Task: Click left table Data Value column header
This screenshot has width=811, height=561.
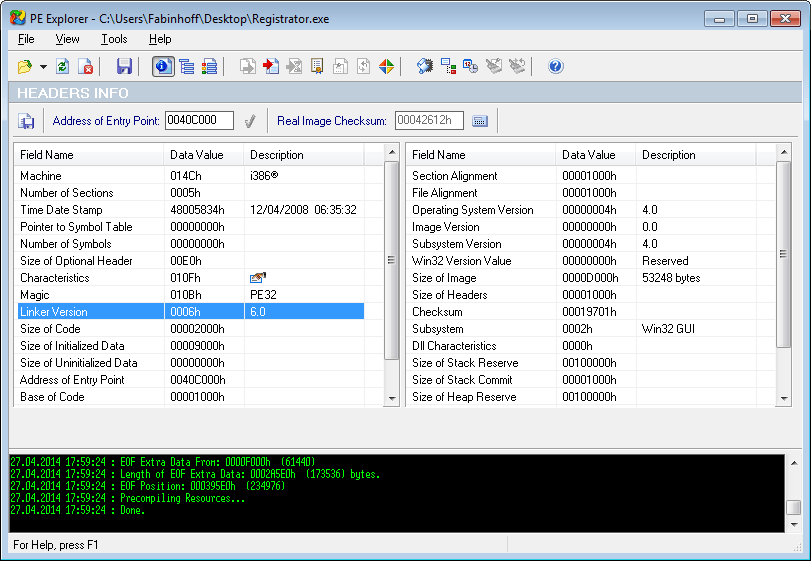Action: [x=204, y=155]
